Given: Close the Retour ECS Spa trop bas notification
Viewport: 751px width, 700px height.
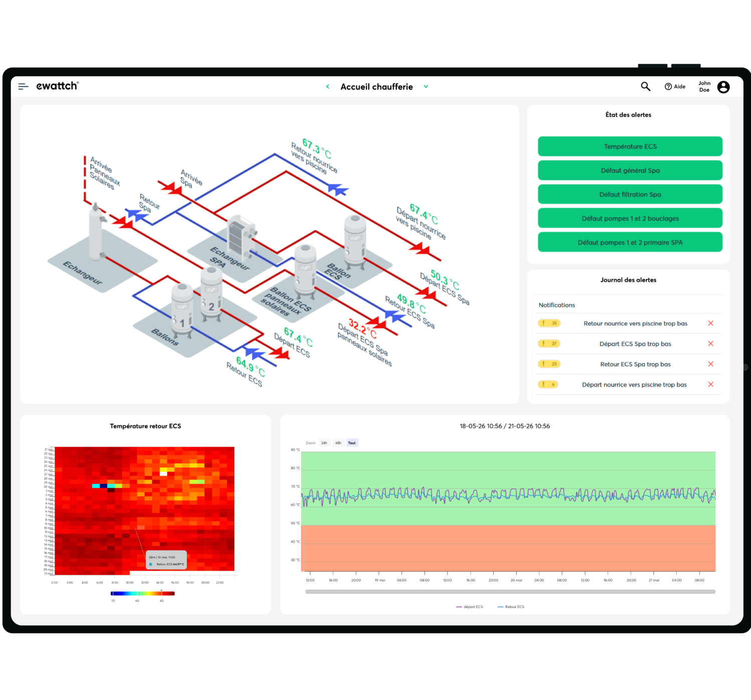Looking at the screenshot, I should [710, 364].
